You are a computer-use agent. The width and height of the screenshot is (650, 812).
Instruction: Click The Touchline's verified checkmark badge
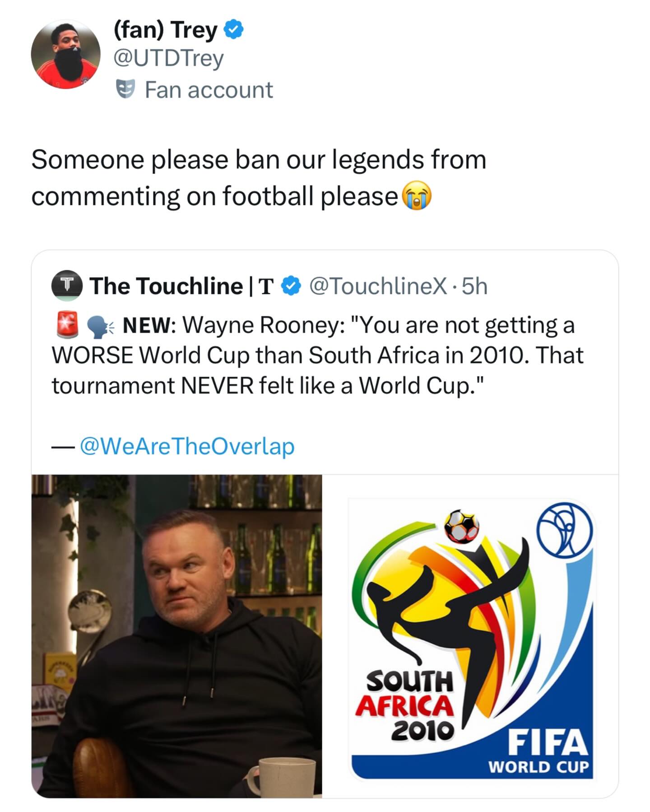coord(291,285)
